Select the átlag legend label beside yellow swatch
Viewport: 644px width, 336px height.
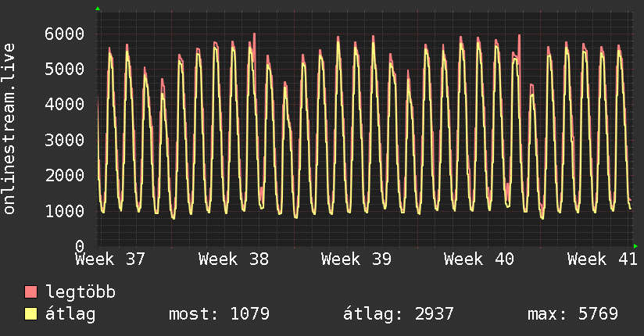point(70,314)
